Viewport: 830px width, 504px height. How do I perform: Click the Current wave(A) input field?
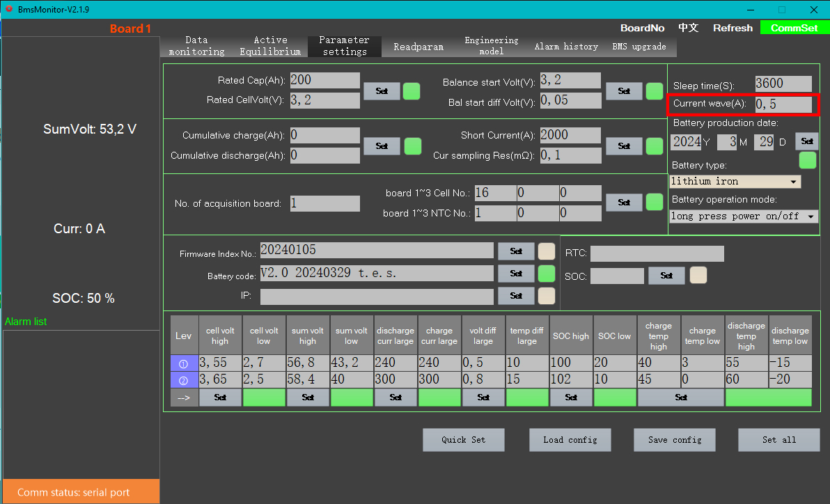pos(783,104)
